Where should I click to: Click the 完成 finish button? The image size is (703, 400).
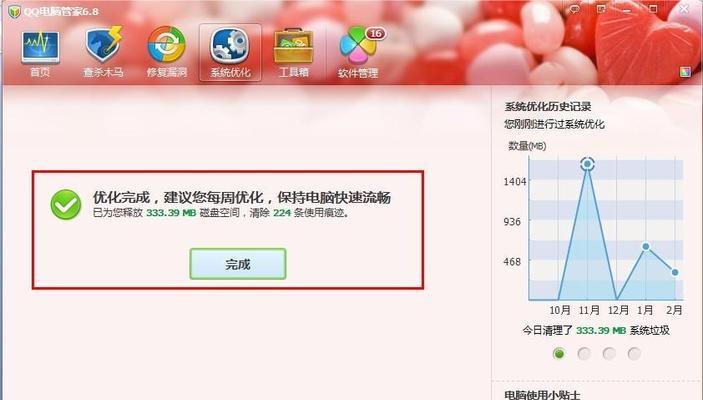click(x=238, y=264)
